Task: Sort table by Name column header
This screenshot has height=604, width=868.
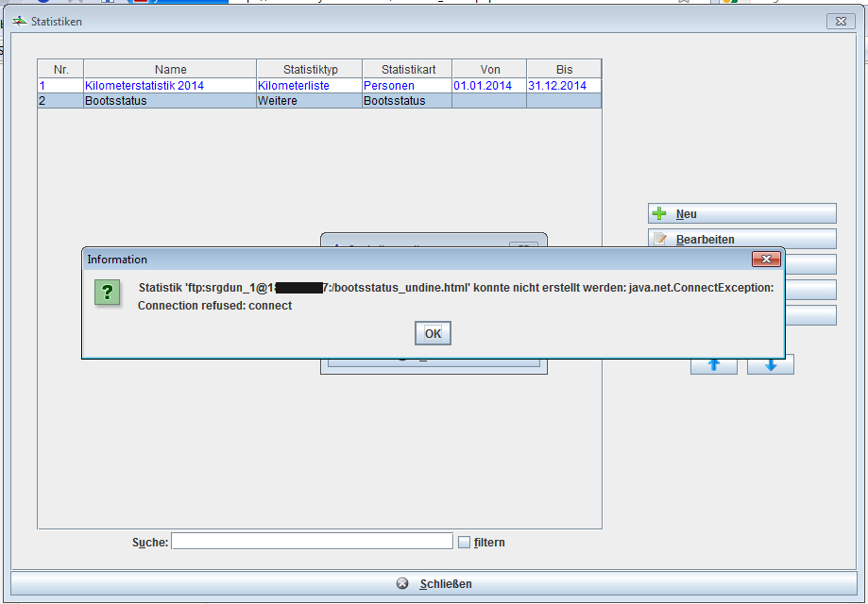Action: [x=170, y=70]
